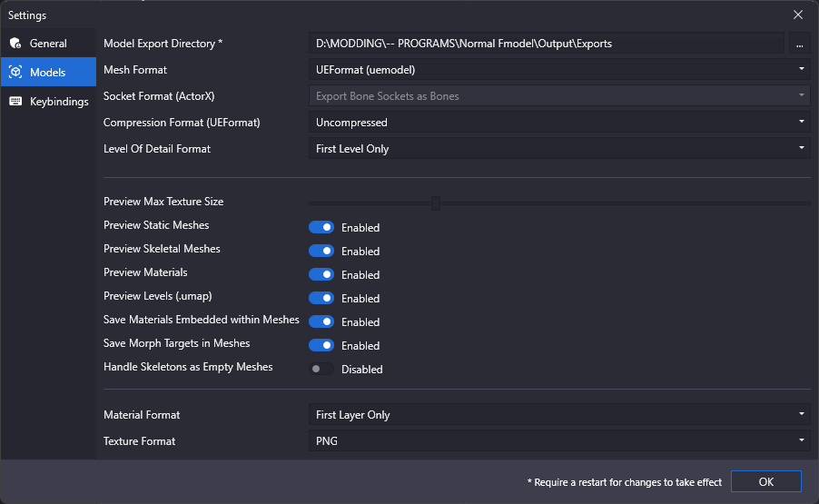This screenshot has height=504, width=819.
Task: Turn off Preview Skeletal Meshes
Action: (321, 251)
